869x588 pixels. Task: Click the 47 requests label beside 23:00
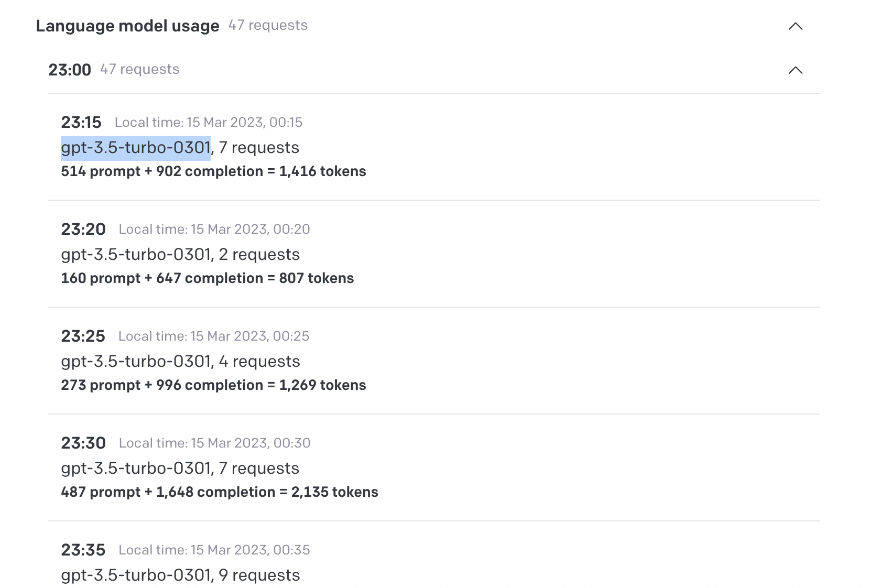[x=140, y=69]
